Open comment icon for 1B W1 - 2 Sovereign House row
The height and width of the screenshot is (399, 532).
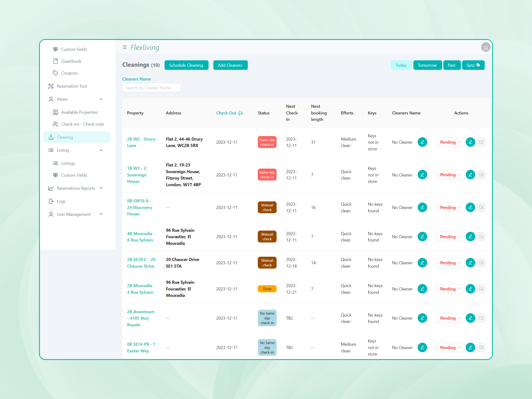coord(481,175)
